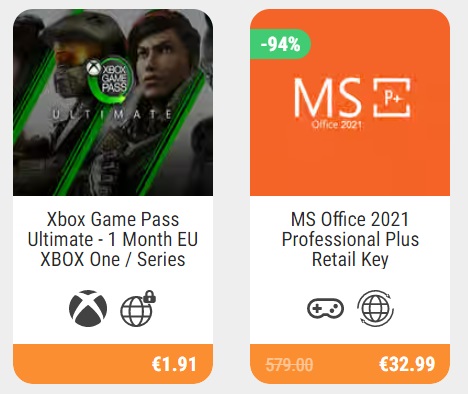Viewport: 468px width, 394px height.
Task: Click the Xbox platform logo icon
Action: click(x=88, y=308)
